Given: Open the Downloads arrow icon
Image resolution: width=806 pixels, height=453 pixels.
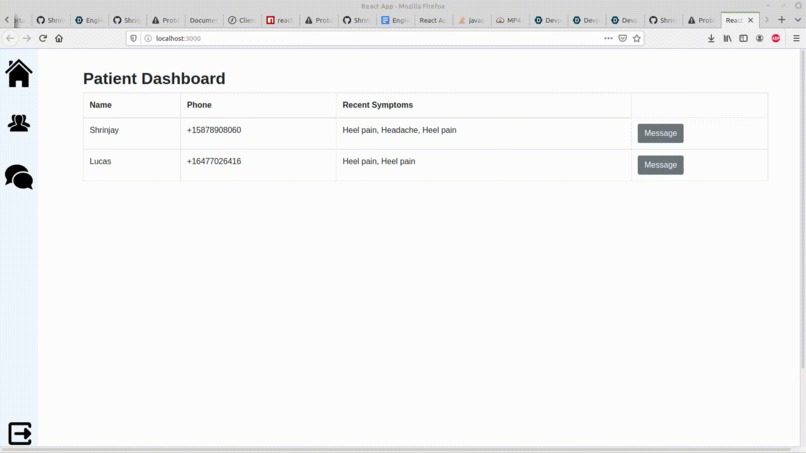Looking at the screenshot, I should (711, 38).
